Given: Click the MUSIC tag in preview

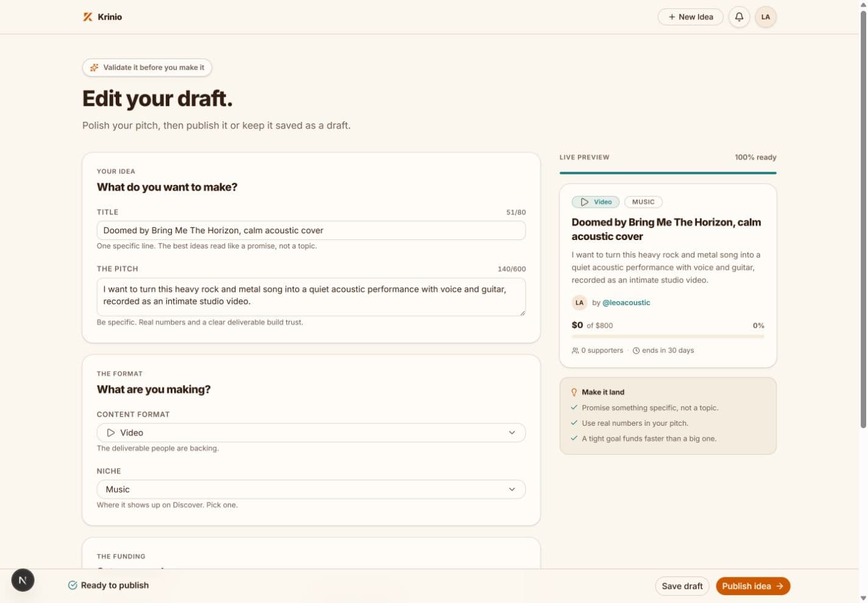Looking at the screenshot, I should tap(643, 202).
